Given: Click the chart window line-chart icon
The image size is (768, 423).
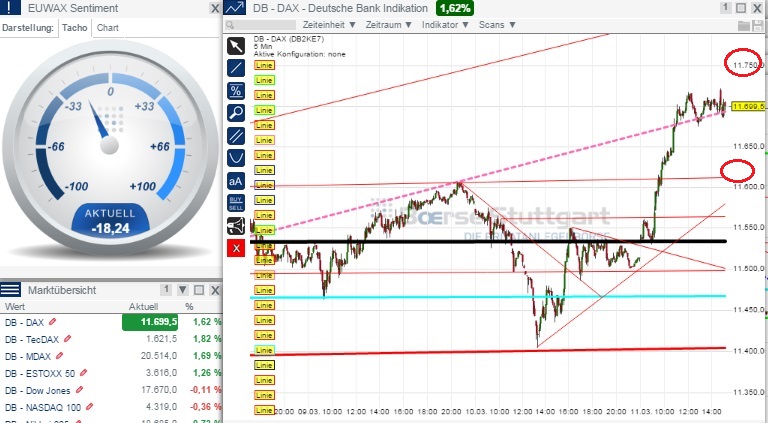Looking at the screenshot, I should click(x=235, y=8).
